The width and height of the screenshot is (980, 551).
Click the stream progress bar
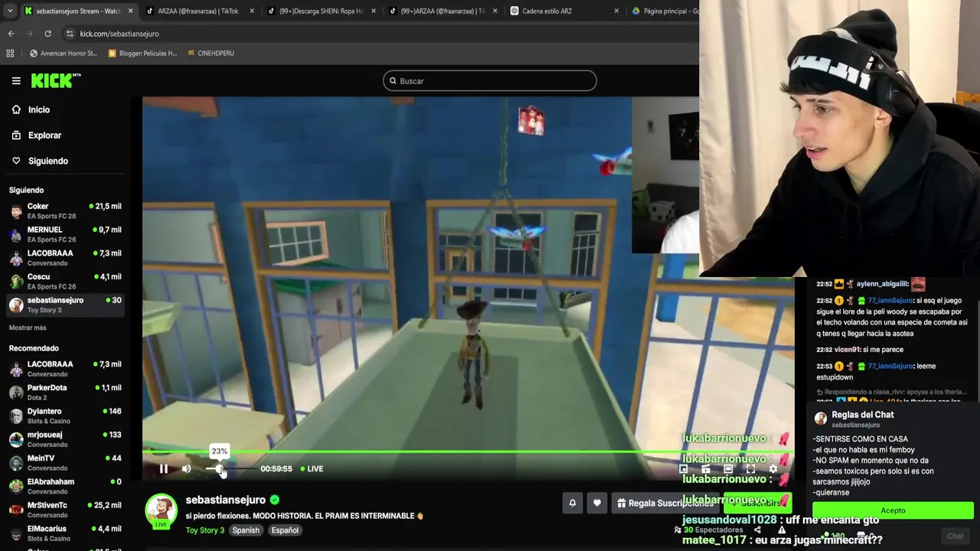coord(468,452)
